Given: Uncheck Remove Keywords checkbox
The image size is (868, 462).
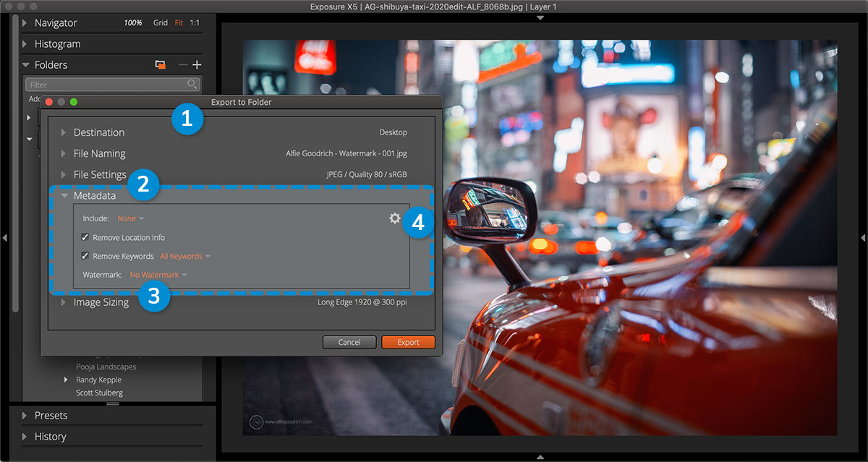Looking at the screenshot, I should [x=85, y=256].
